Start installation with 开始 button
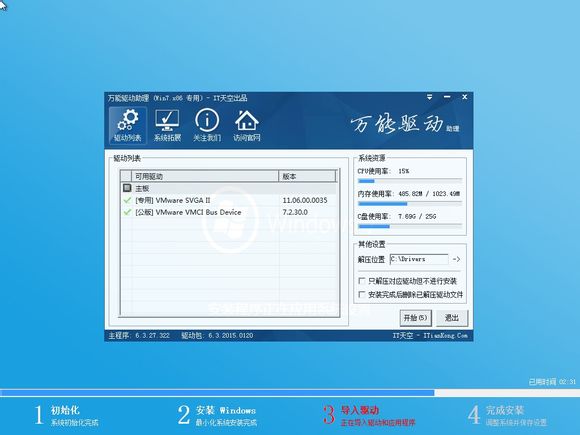 tap(415, 318)
